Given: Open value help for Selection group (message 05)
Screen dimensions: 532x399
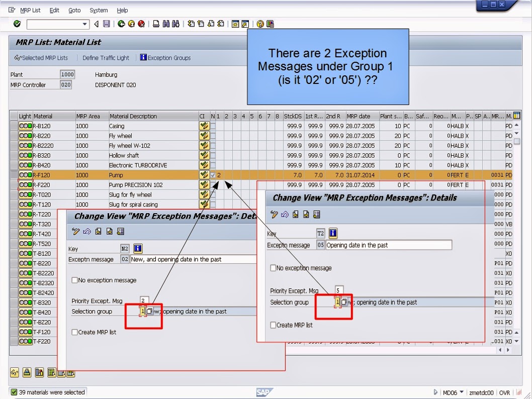Looking at the screenshot, I should [x=344, y=302].
